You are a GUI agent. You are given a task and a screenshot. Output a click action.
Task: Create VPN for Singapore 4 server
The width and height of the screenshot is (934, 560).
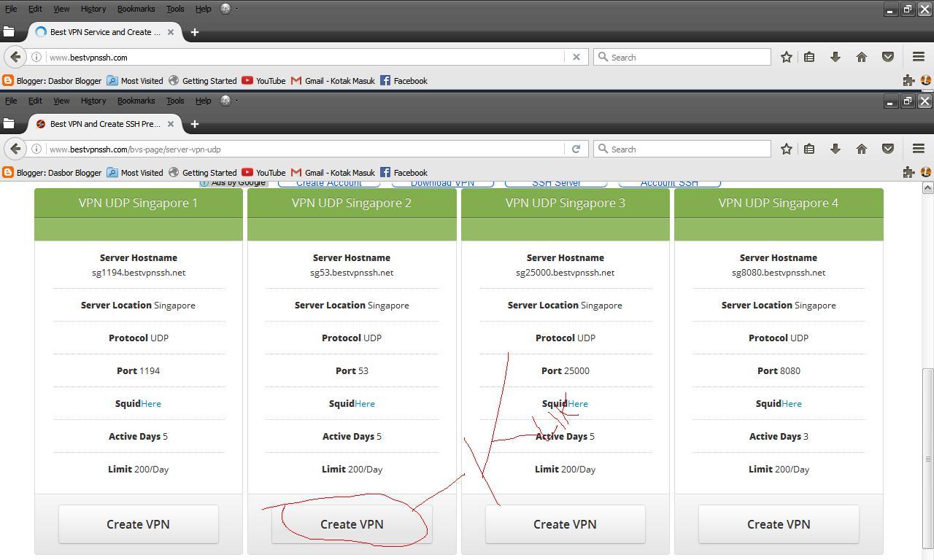(779, 524)
